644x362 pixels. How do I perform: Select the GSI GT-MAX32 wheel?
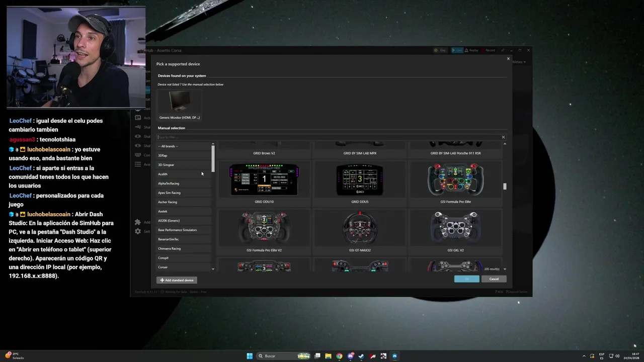pos(360,232)
